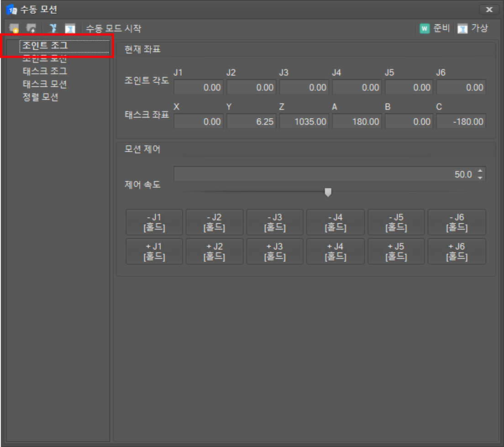
Task: Choose 정렬 모션 in the left list
Action: (x=40, y=97)
